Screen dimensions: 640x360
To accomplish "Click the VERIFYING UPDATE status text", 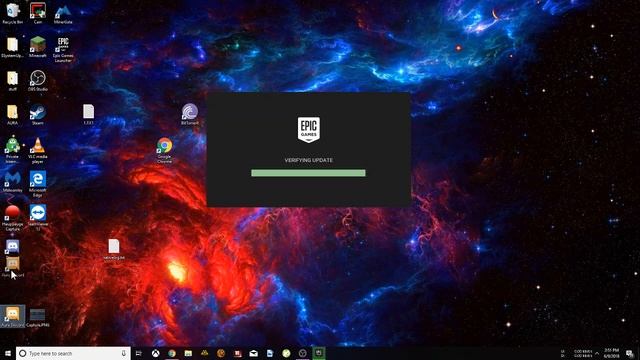I will [309, 160].
